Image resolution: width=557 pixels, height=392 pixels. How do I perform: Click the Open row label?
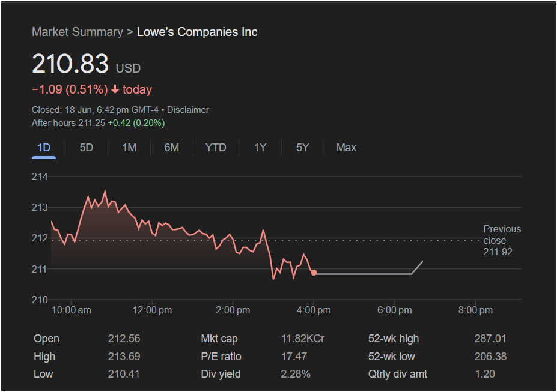[x=46, y=339]
